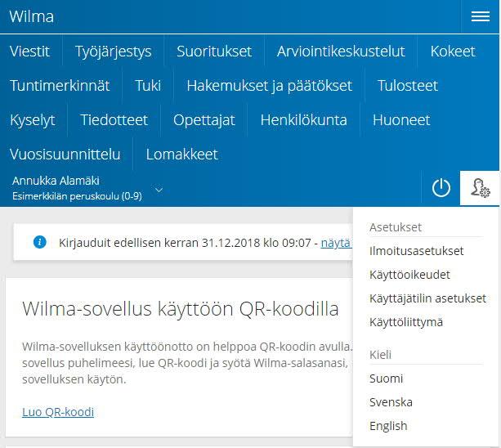Open the Tuntimerkinnät menu
The width and height of the screenshot is (501, 448).
tap(60, 86)
